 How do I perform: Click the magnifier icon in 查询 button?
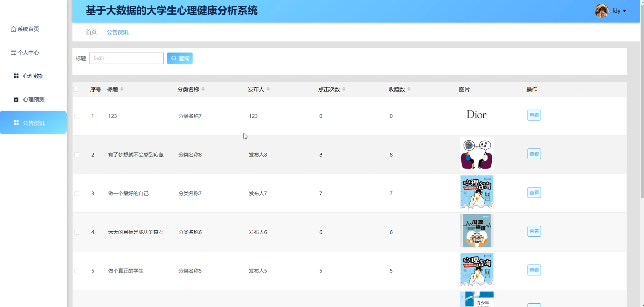(174, 58)
